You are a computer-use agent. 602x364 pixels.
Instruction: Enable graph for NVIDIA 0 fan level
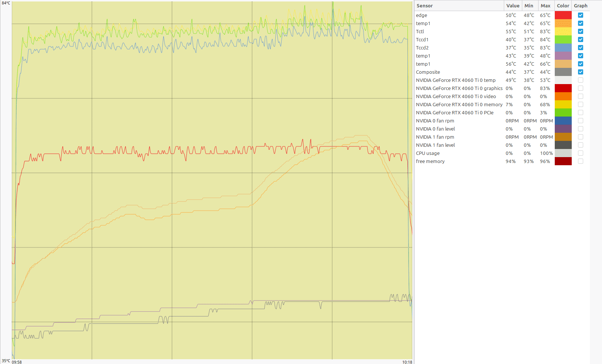point(581,129)
